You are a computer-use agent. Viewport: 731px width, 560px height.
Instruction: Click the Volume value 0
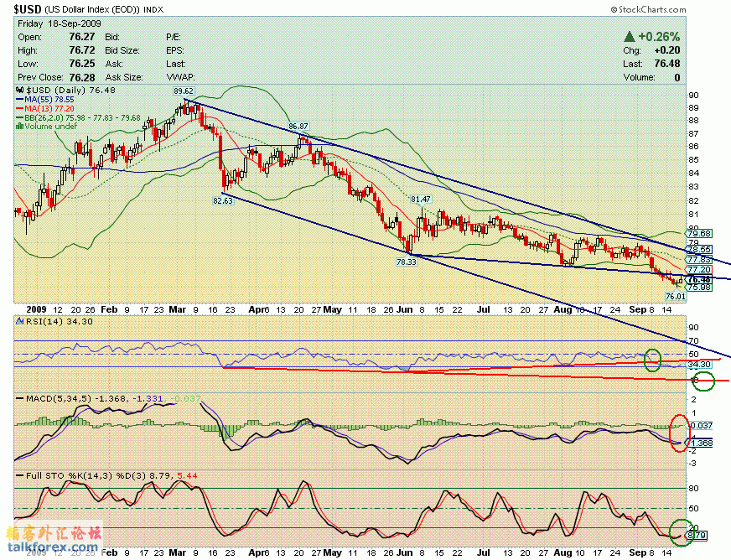677,77
